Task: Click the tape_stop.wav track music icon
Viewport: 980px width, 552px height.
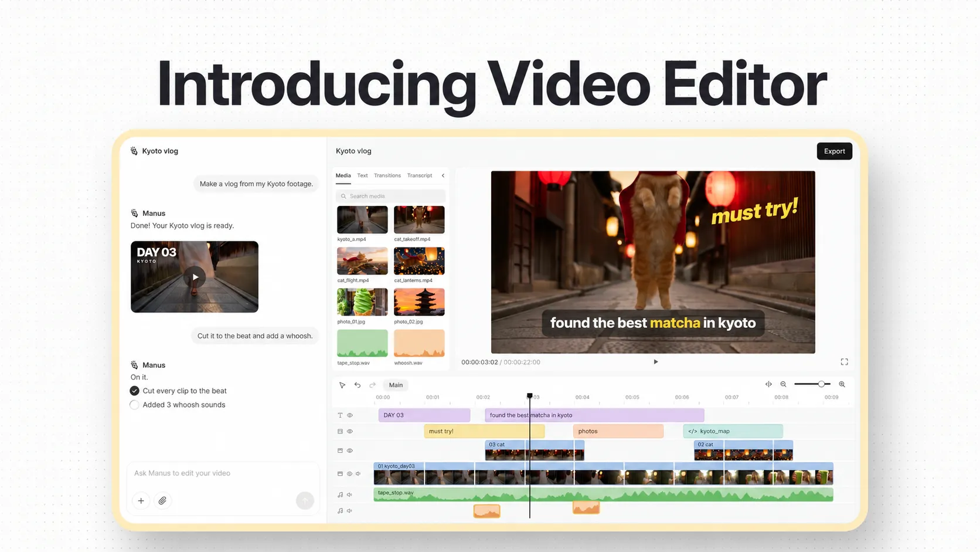Action: [x=340, y=495]
